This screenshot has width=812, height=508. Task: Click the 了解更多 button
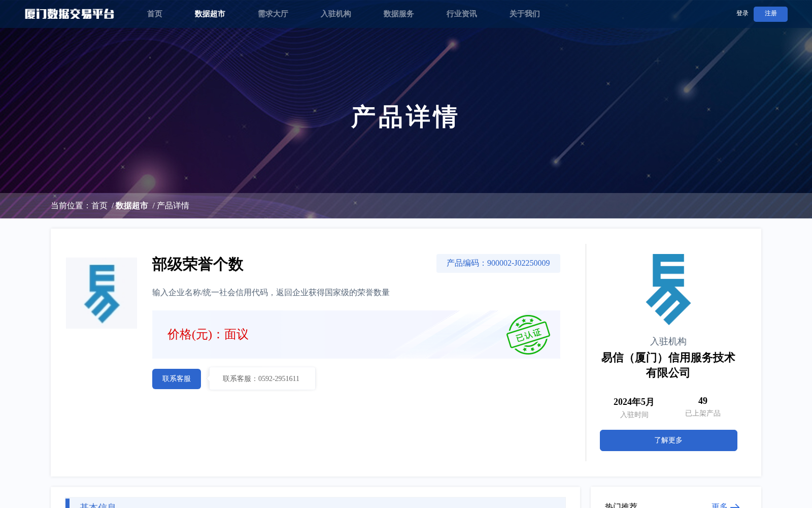[668, 440]
